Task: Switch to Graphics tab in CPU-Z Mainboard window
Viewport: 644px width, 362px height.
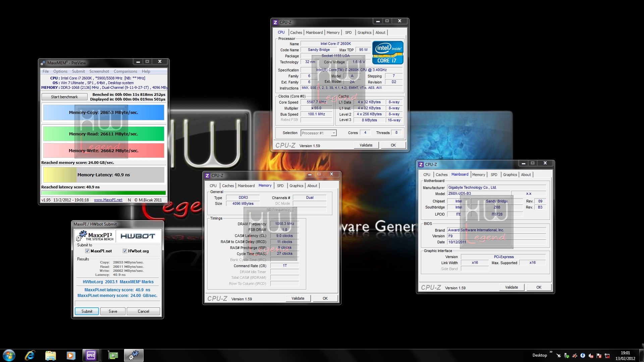Action: coord(510,175)
